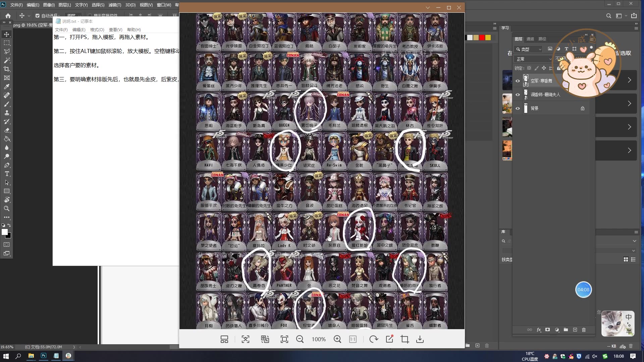Rotate the image in the viewer
Image resolution: width=644 pixels, height=362 pixels.
pyautogui.click(x=373, y=339)
